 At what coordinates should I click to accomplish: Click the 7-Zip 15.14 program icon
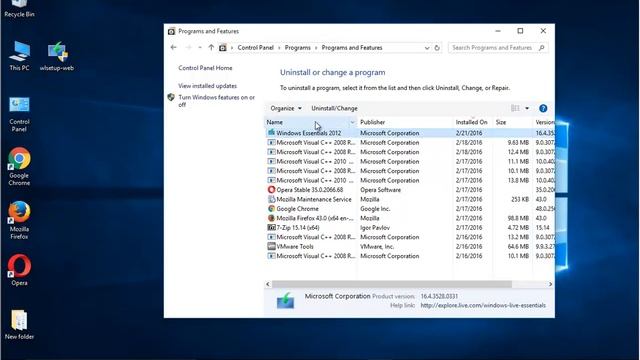[271, 227]
